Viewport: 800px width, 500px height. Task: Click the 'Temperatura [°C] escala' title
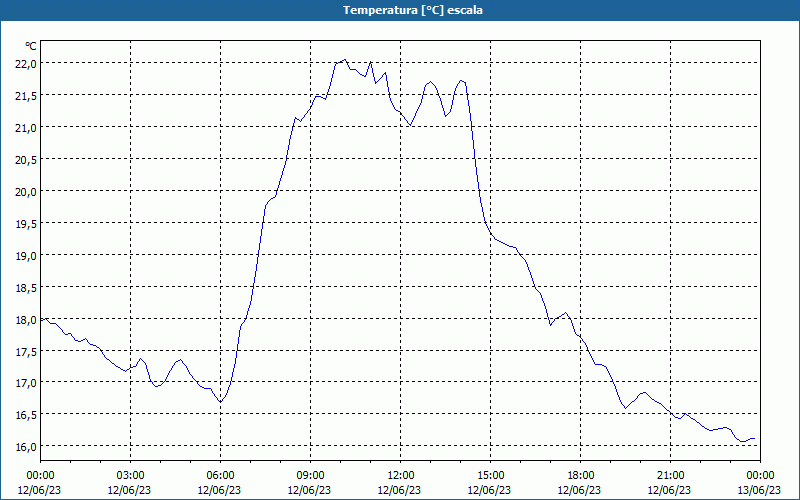[413, 10]
